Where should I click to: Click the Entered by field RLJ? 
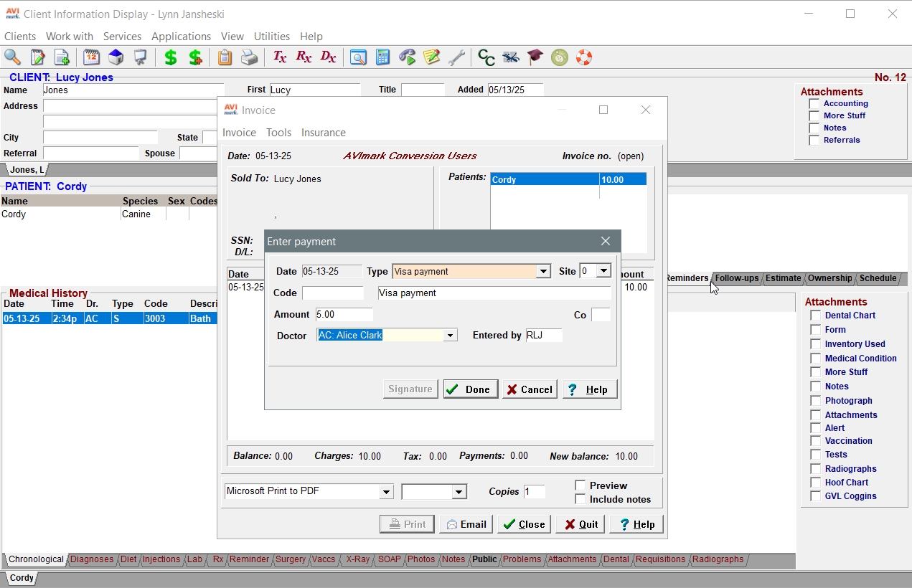point(543,335)
